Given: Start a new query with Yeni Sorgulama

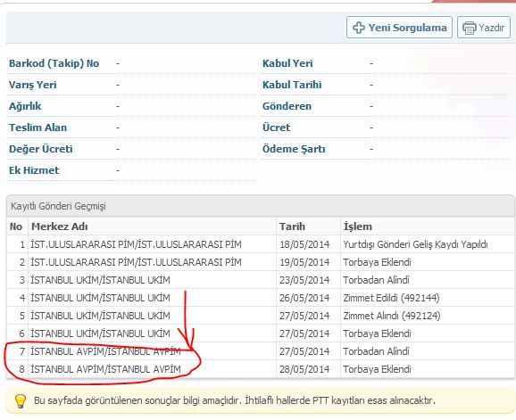Looking at the screenshot, I should 399,28.
